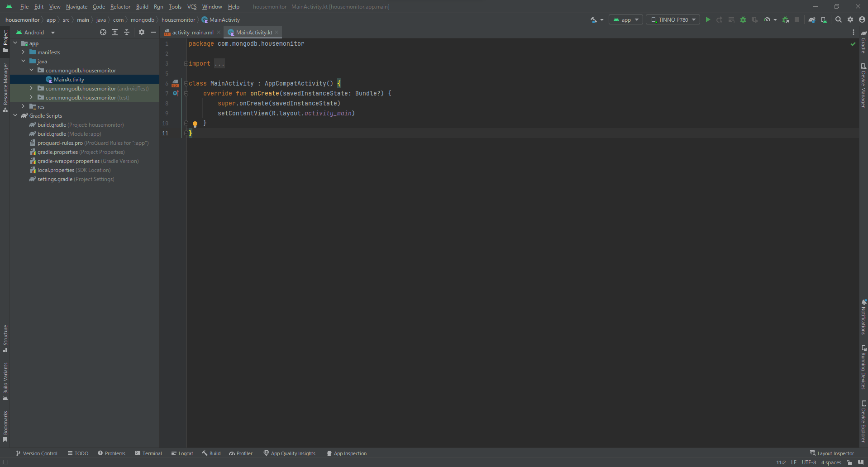
Task: Expand the manifests folder
Action: 24,52
